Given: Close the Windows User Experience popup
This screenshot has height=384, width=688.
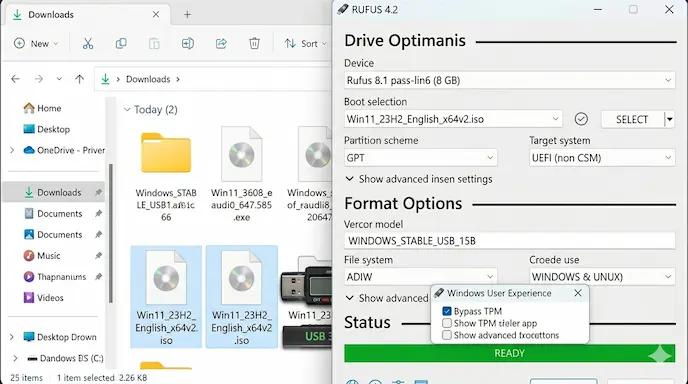Looking at the screenshot, I should pos(578,293).
